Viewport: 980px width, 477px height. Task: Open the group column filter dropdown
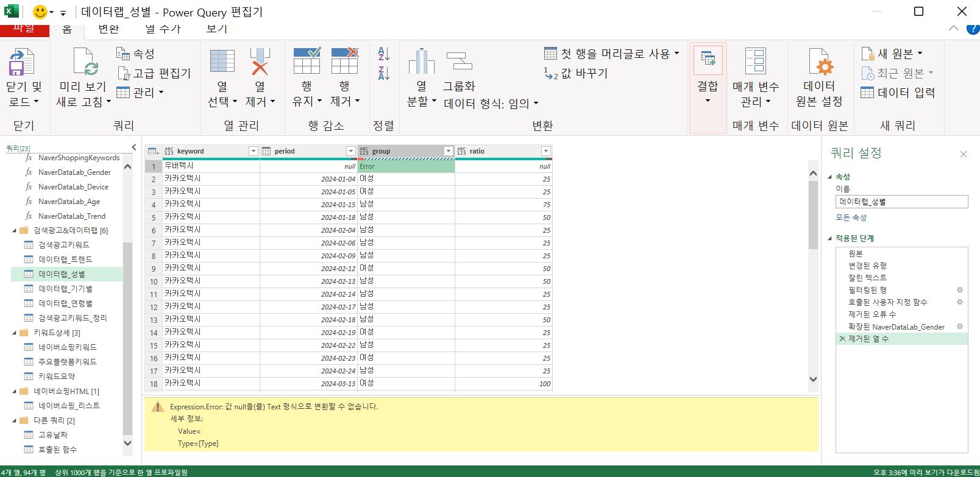tap(448, 151)
